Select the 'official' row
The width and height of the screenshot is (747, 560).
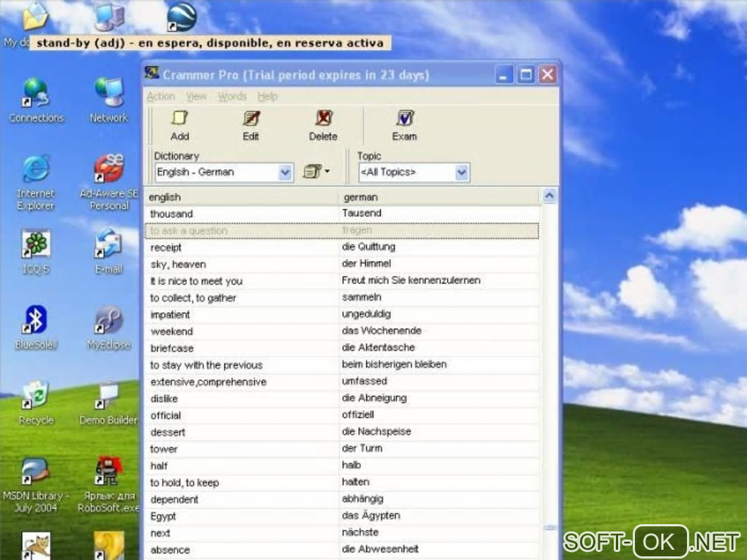click(342, 415)
